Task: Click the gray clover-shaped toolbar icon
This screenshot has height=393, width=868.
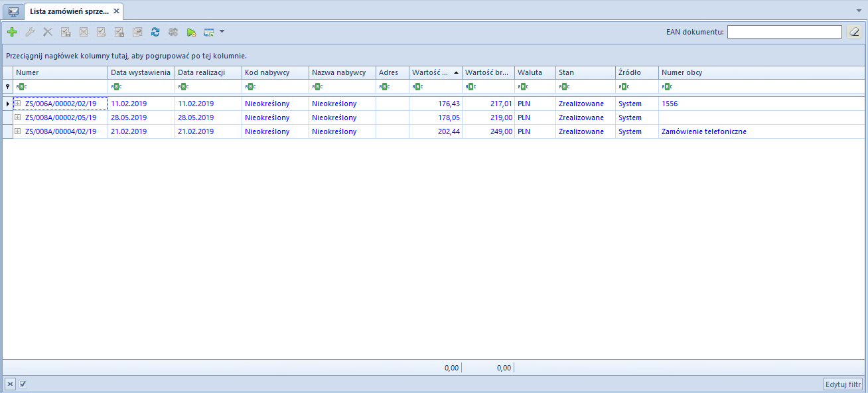Action: click(173, 32)
